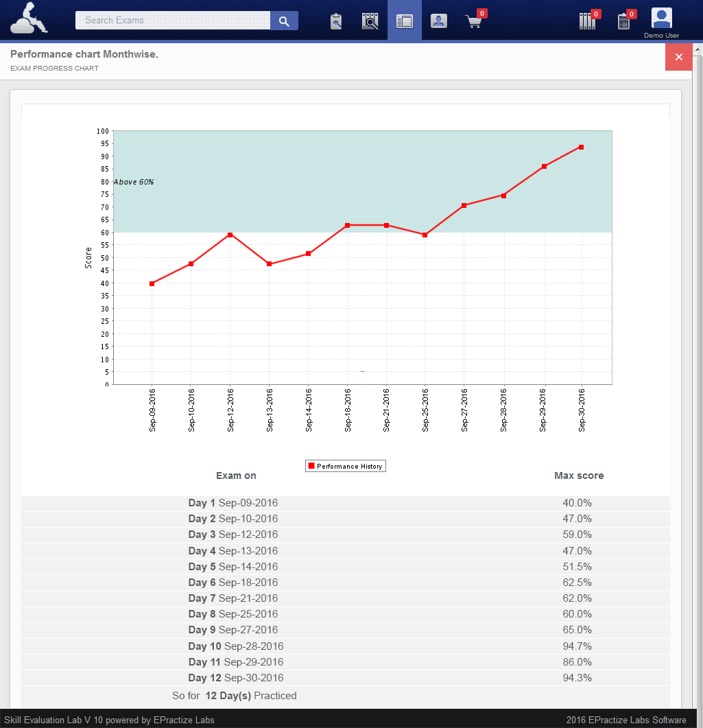The width and height of the screenshot is (703, 728).
Task: Select the Day 10 Sep-28-2016 row
Action: pyautogui.click(x=236, y=646)
